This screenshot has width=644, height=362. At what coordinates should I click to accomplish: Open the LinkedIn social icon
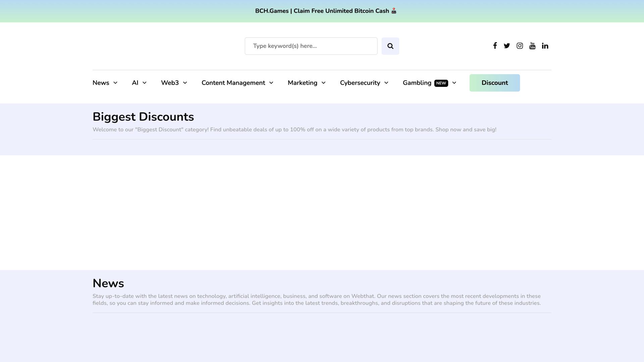[x=545, y=46]
